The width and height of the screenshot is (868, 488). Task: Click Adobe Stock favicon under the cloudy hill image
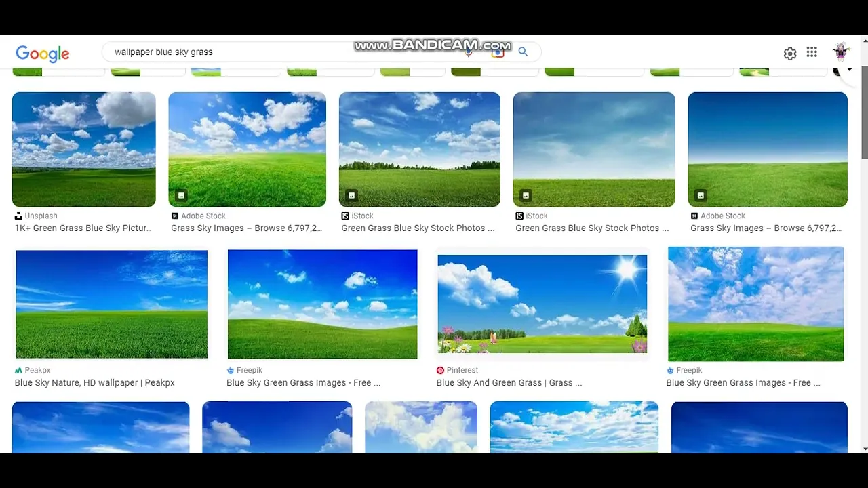(x=175, y=216)
